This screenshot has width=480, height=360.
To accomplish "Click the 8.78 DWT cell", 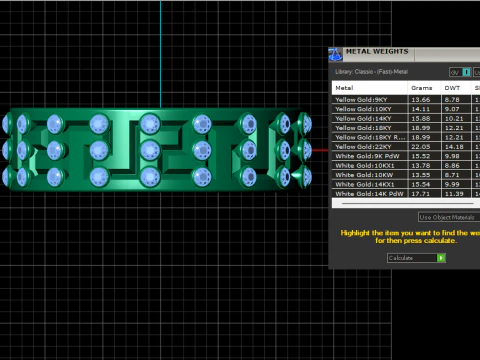I will [x=456, y=100].
